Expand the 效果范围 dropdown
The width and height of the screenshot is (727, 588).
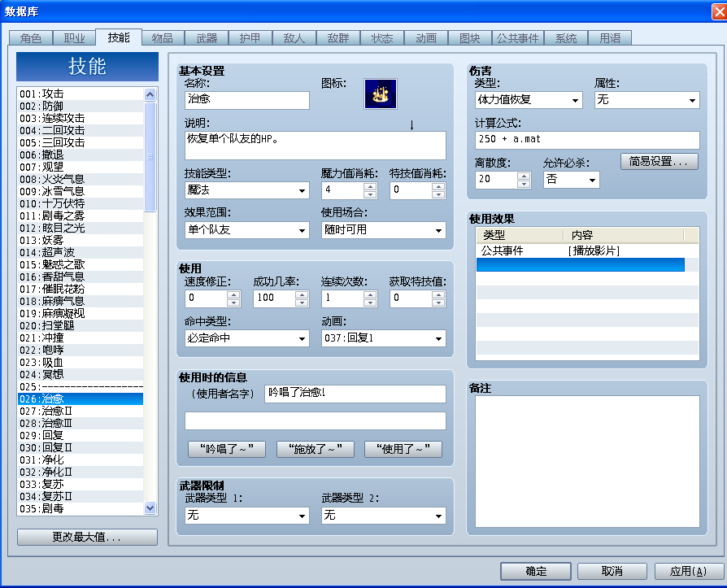coord(246,230)
